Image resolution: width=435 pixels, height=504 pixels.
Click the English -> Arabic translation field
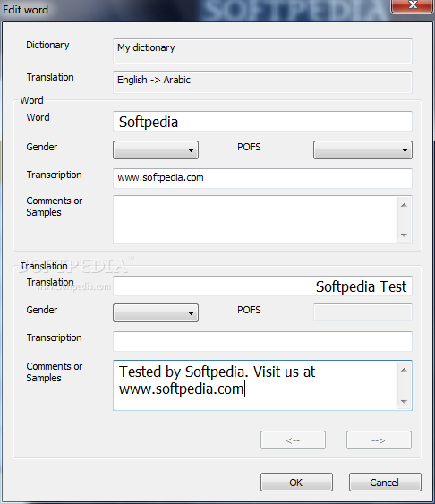(x=262, y=82)
